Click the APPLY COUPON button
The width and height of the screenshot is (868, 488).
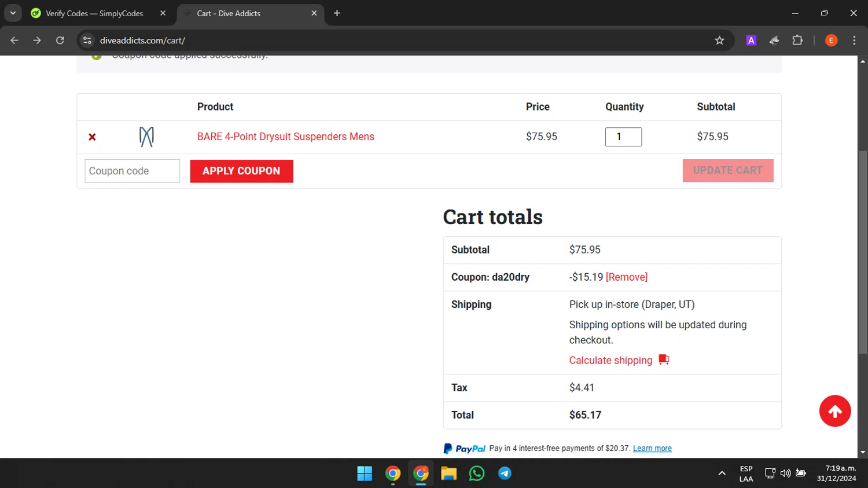(241, 171)
